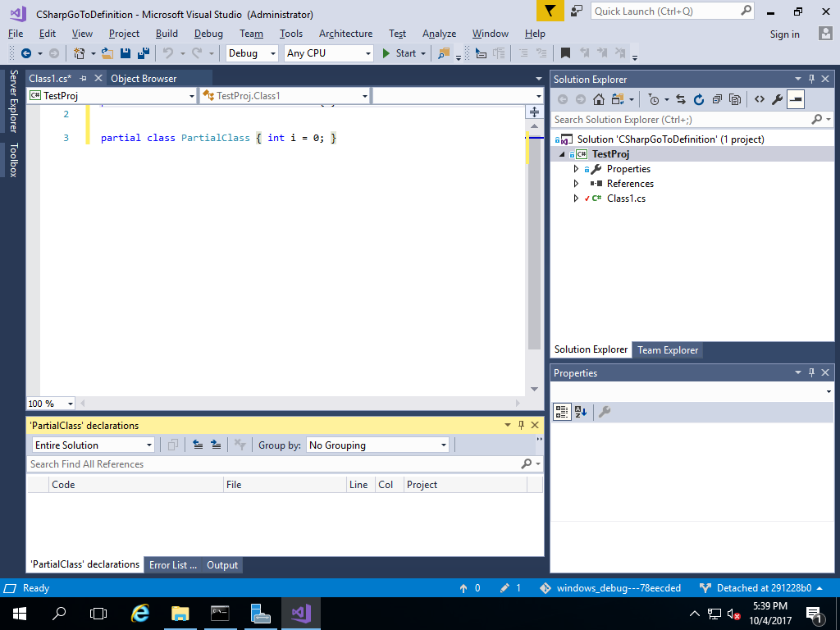Image resolution: width=840 pixels, height=630 pixels.
Task: Expand the Properties node under TestProj
Action: coord(576,169)
